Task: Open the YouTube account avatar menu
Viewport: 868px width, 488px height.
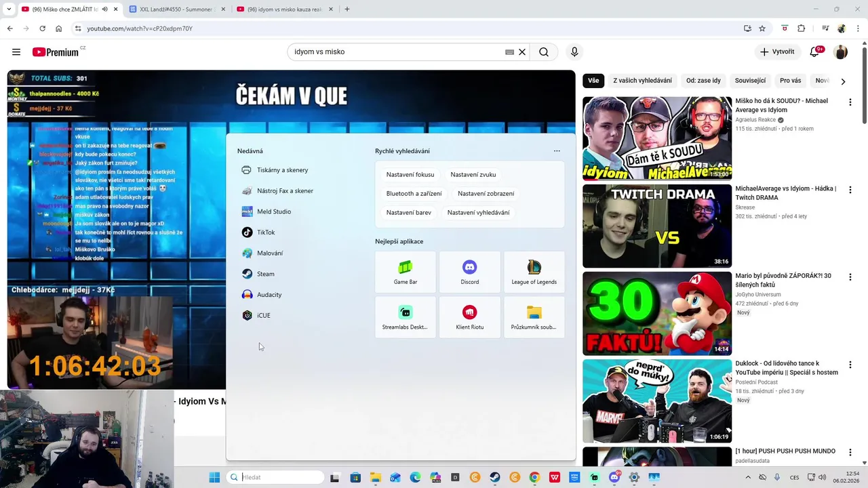Action: [x=841, y=52]
